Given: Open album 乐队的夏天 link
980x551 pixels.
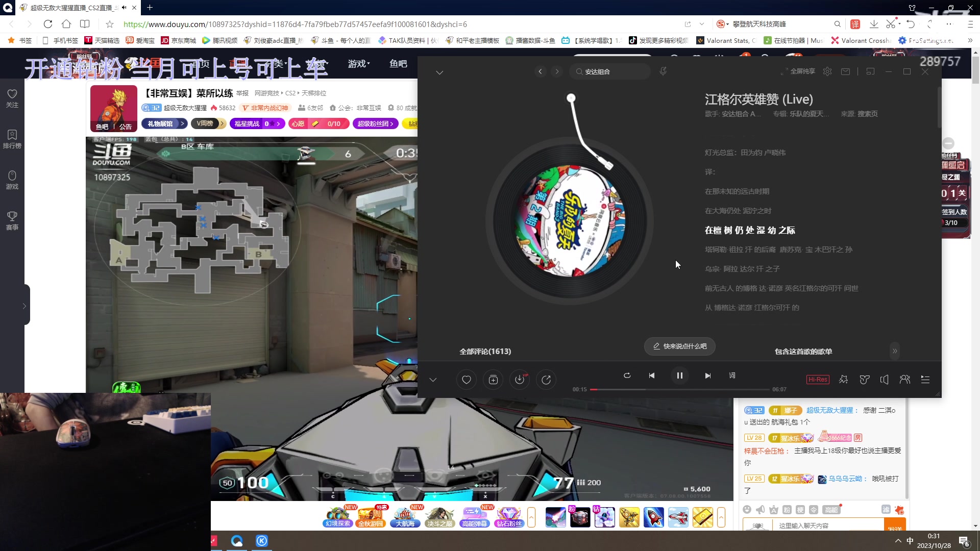Looking at the screenshot, I should 810,114.
